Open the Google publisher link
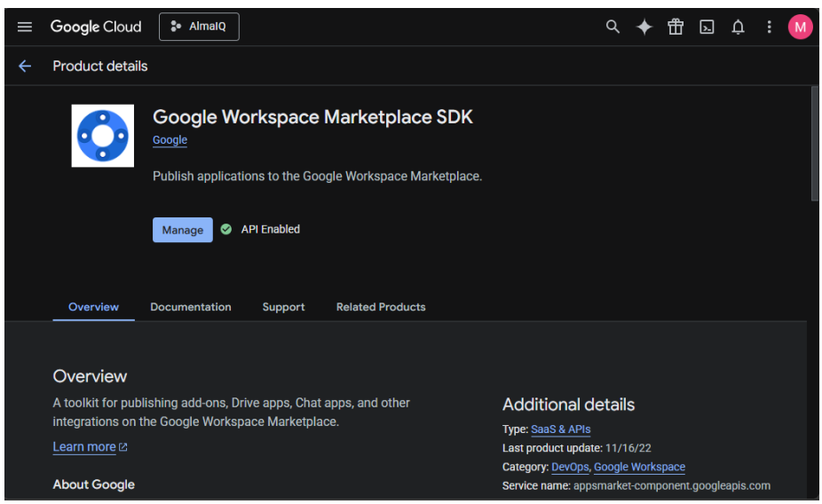This screenshot has width=822, height=504. coord(170,140)
